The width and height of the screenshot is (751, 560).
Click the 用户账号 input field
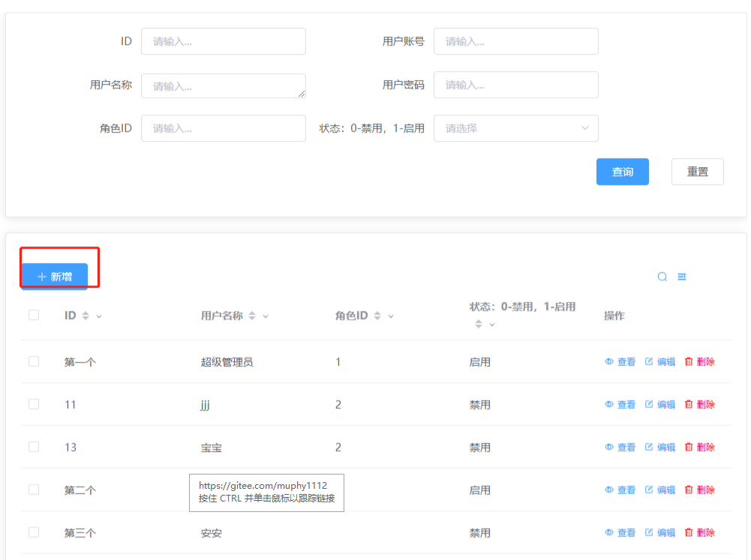coord(515,42)
